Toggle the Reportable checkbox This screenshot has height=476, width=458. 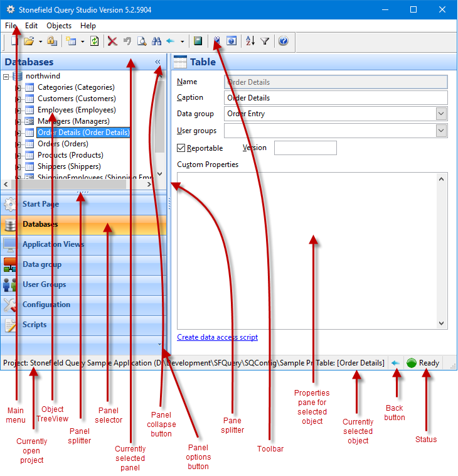[x=182, y=148]
